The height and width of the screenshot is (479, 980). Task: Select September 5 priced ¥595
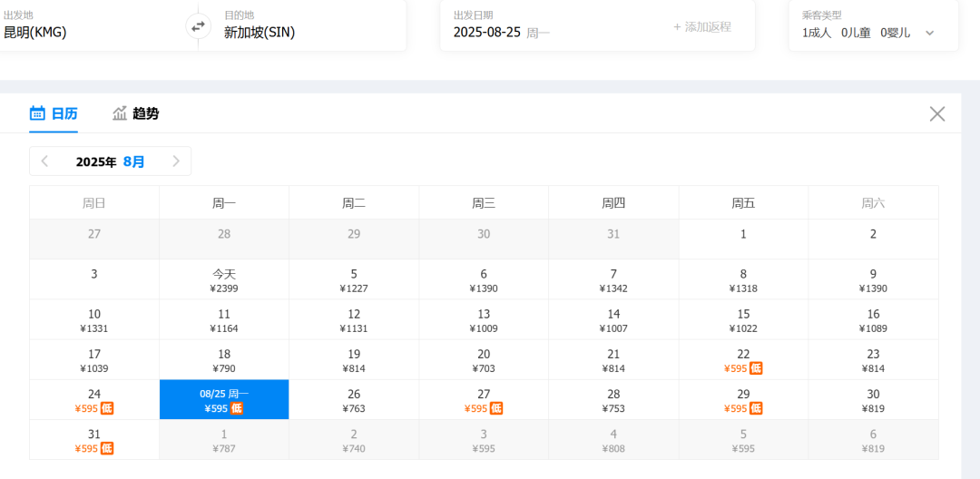tap(744, 440)
